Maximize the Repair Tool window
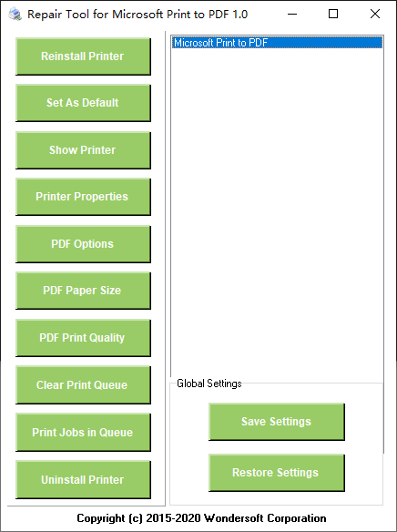 (333, 15)
